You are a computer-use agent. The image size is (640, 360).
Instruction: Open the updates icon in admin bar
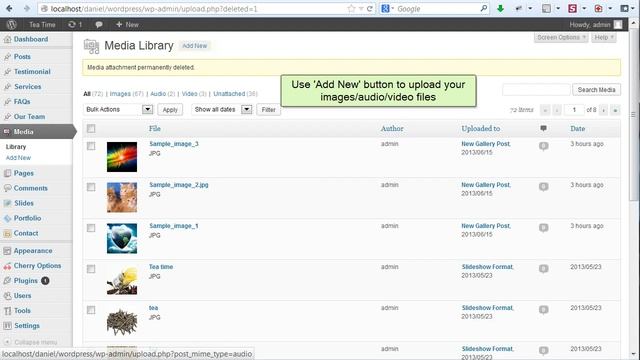click(75, 24)
